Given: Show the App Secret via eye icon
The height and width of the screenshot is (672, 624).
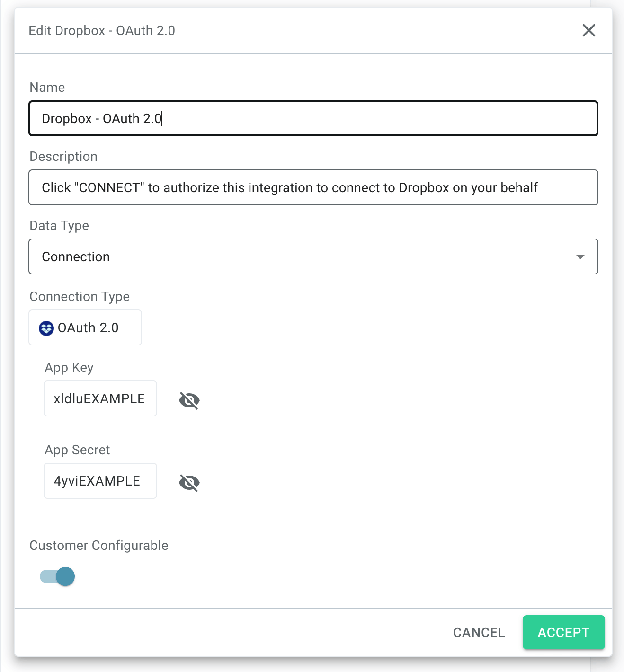Looking at the screenshot, I should [x=189, y=483].
